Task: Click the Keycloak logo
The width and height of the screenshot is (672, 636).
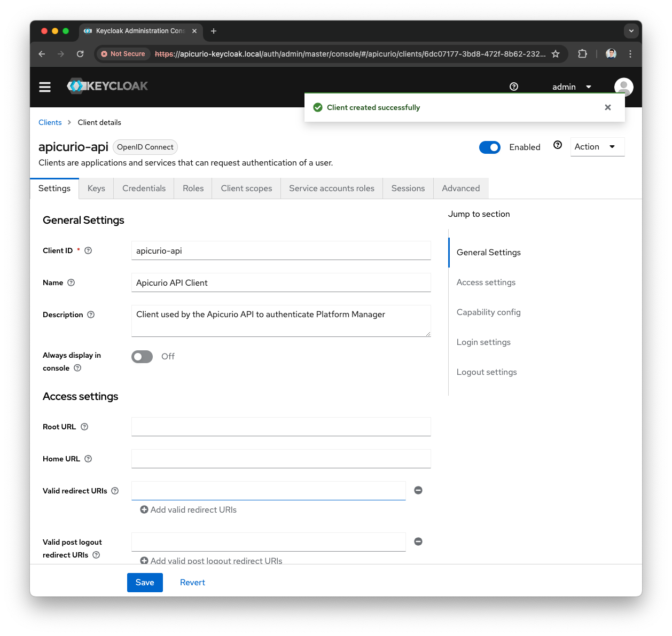Action: pyautogui.click(x=107, y=86)
